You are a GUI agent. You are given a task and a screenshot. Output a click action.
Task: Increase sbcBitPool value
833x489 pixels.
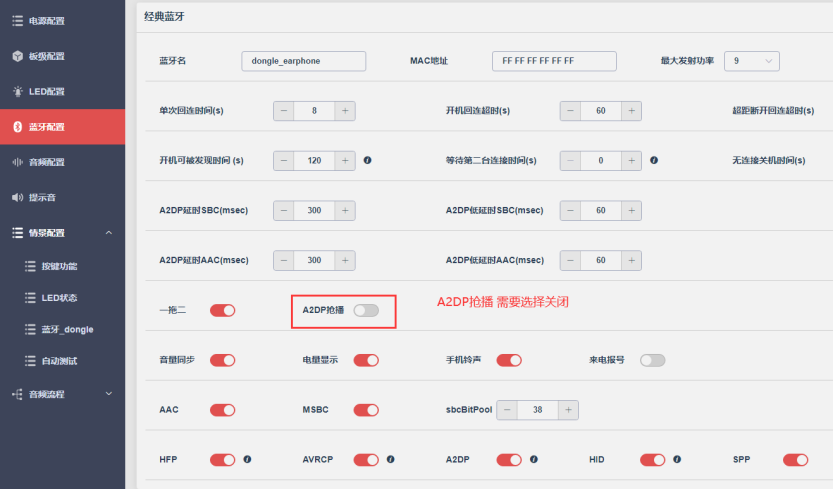coord(568,410)
